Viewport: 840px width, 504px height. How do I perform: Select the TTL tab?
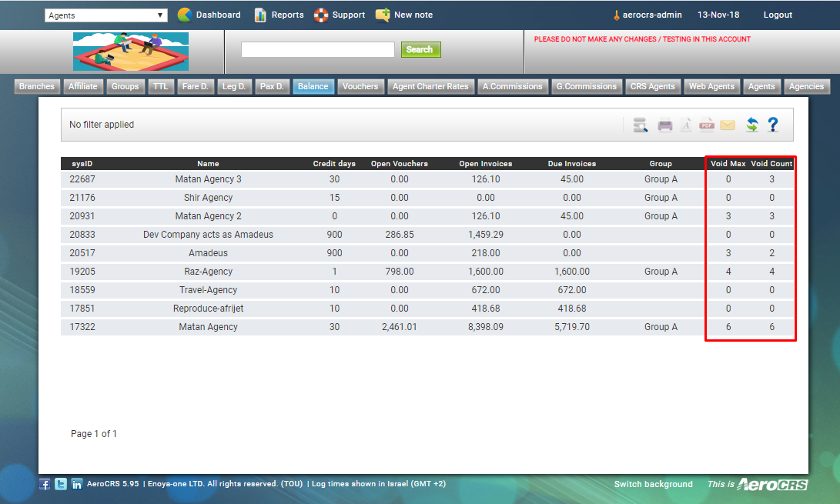tap(161, 87)
